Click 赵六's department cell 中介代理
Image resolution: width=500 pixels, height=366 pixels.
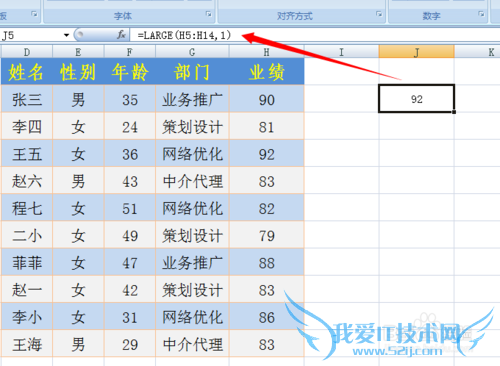pos(192,181)
